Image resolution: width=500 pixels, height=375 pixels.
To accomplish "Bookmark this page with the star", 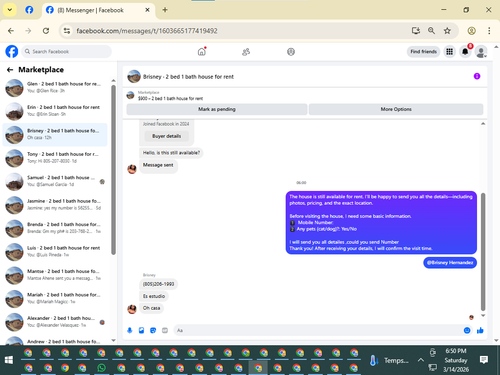I will pyautogui.click(x=447, y=31).
